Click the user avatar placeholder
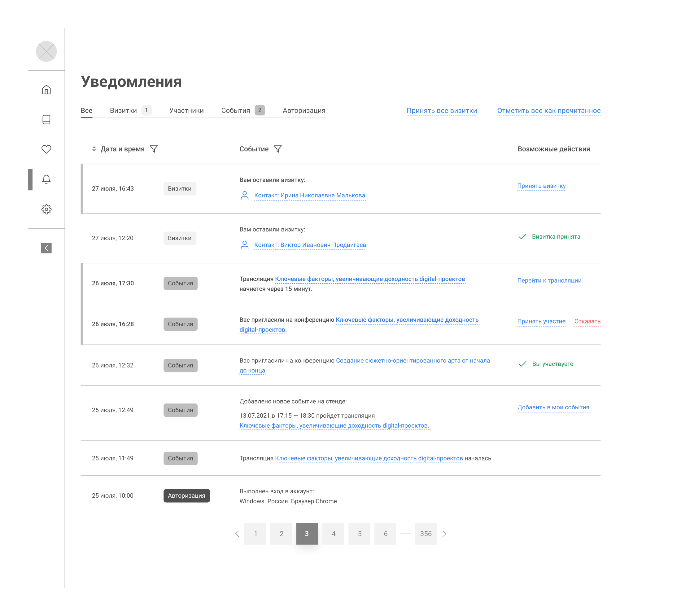The width and height of the screenshot is (681, 616). click(46, 51)
